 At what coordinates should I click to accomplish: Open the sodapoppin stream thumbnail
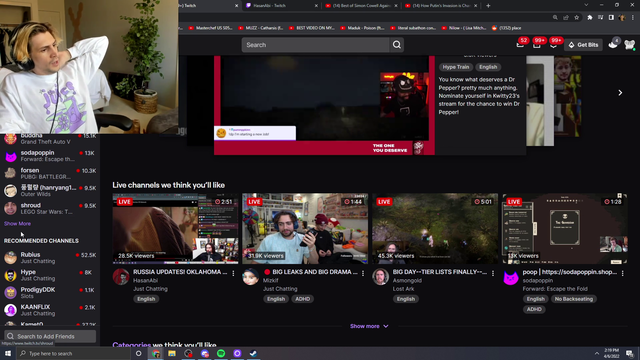[x=565, y=229]
